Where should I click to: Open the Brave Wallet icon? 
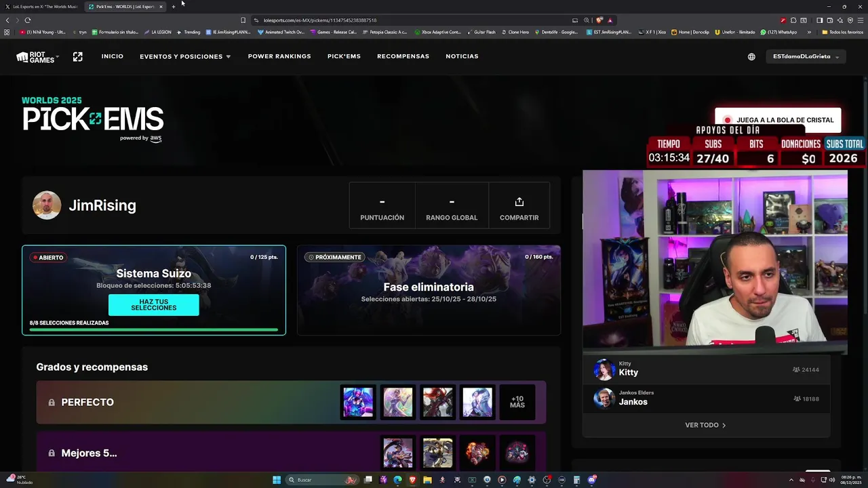coord(829,20)
